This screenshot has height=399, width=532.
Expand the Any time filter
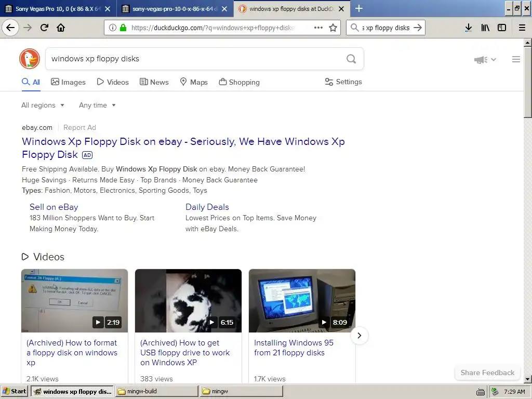click(97, 105)
